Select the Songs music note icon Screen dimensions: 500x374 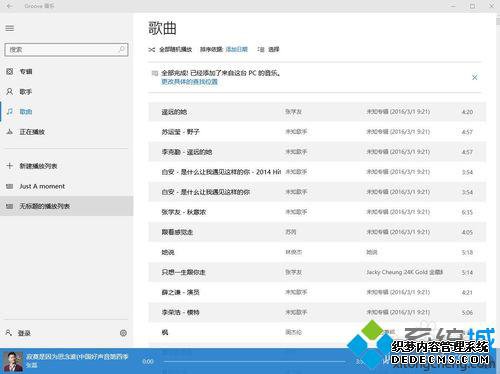10,111
